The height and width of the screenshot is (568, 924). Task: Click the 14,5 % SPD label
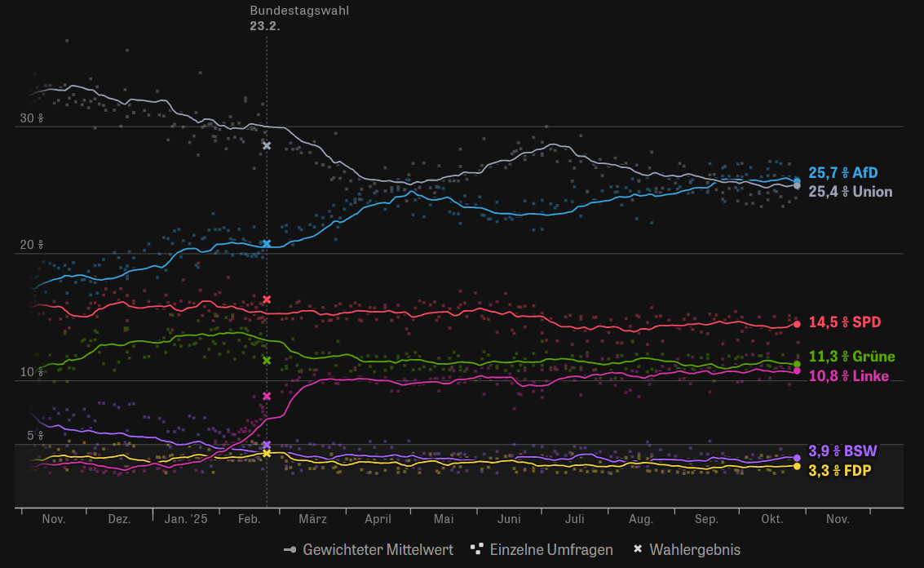[x=845, y=322]
